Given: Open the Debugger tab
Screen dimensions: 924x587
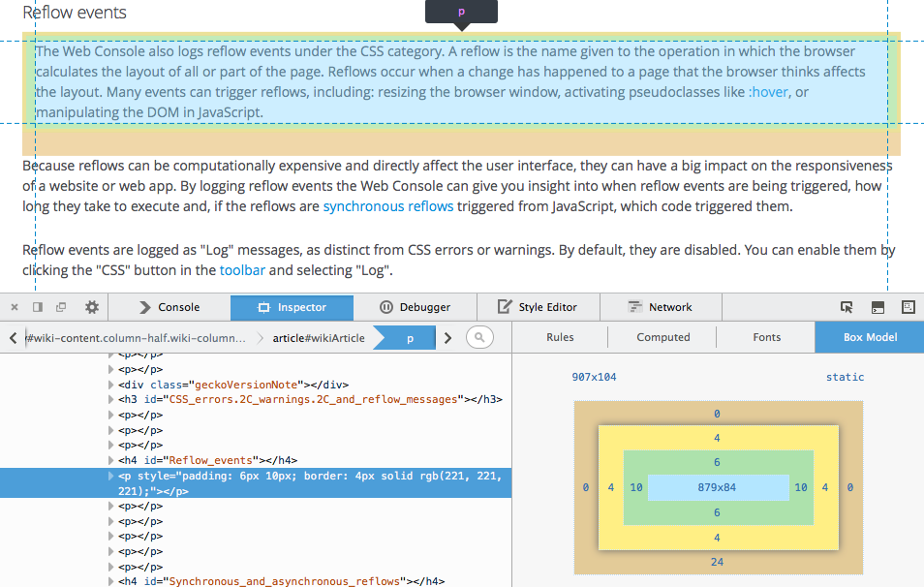Looking at the screenshot, I should 415,307.
